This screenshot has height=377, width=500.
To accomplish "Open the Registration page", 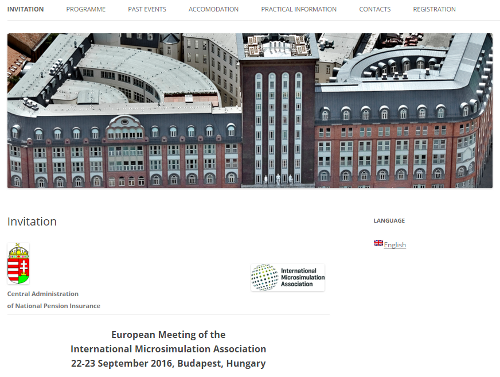I will pyautogui.click(x=434, y=9).
